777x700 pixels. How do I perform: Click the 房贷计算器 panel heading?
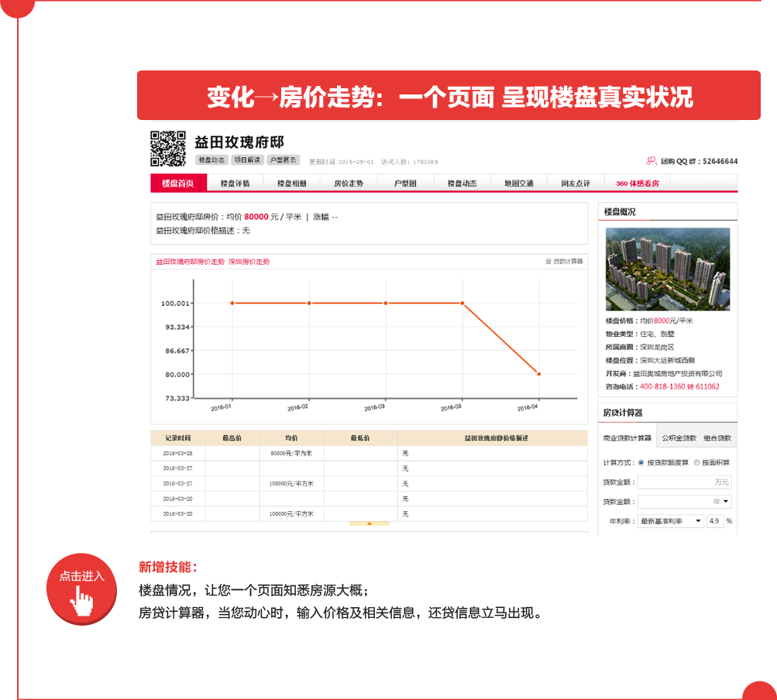point(623,413)
